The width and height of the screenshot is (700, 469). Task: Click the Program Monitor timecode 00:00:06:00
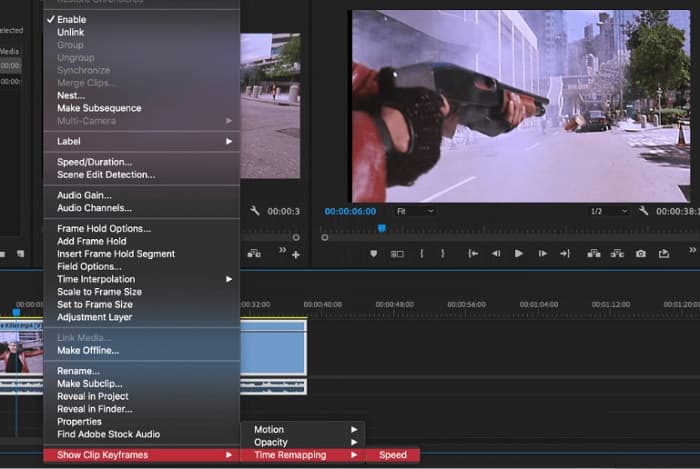350,212
